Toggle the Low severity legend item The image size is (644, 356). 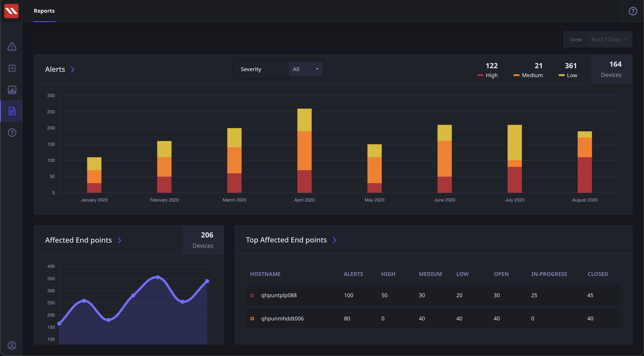(x=568, y=75)
